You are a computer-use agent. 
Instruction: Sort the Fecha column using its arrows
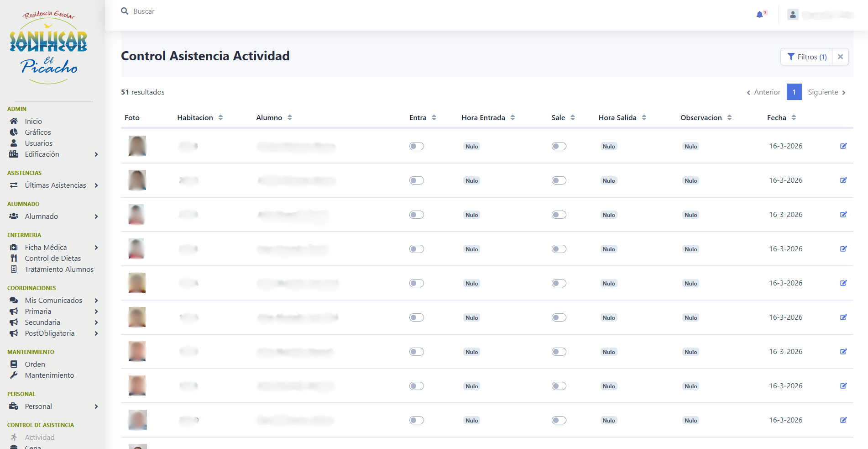[x=794, y=118]
